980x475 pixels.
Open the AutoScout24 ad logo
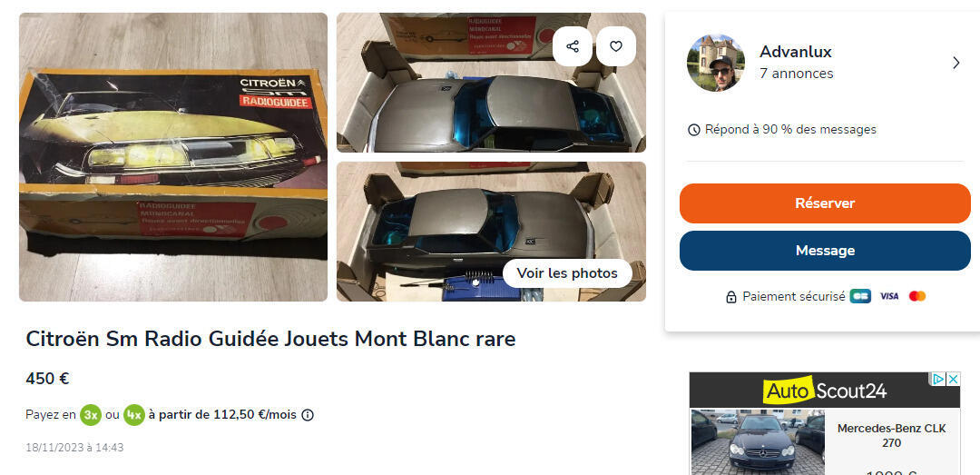pos(824,391)
